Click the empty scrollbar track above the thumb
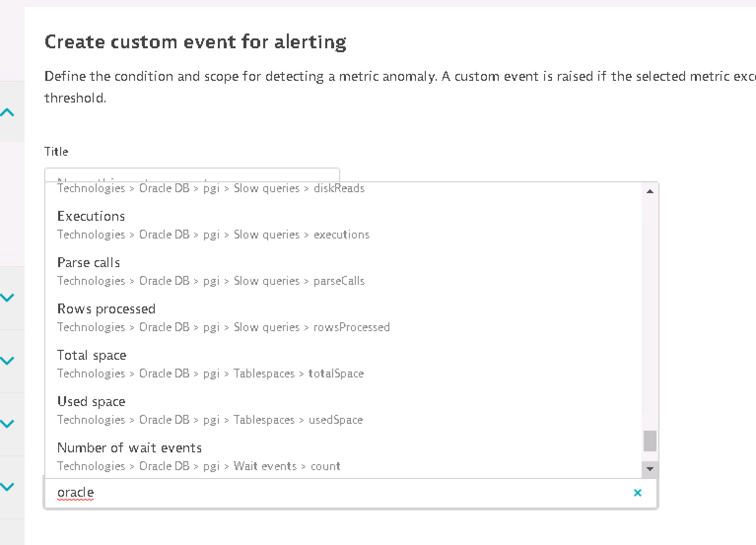This screenshot has height=545, width=756. (650, 310)
